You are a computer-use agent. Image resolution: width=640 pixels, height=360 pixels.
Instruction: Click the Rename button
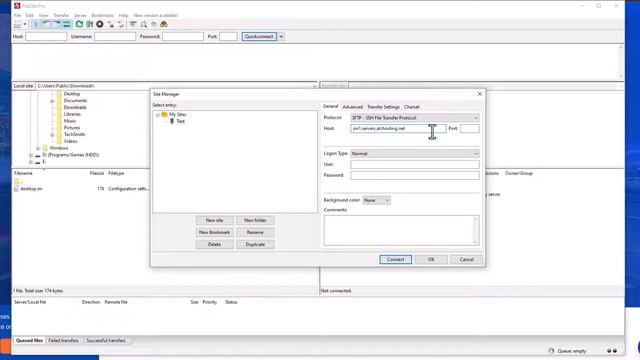(x=255, y=233)
